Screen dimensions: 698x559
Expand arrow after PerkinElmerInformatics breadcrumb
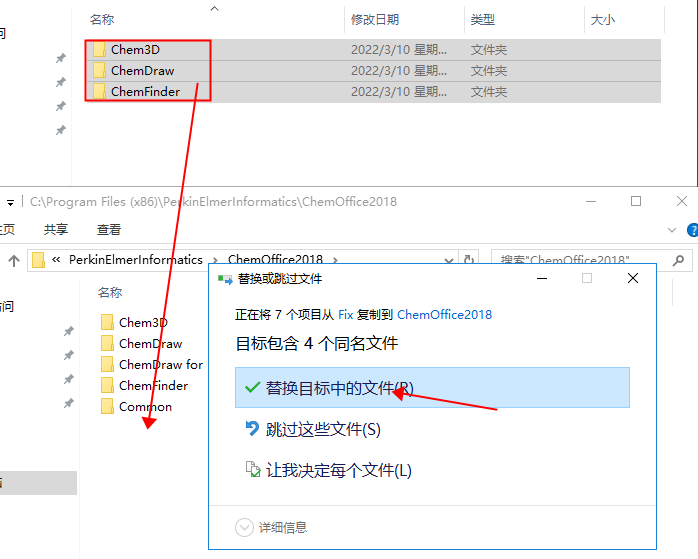tap(215, 260)
